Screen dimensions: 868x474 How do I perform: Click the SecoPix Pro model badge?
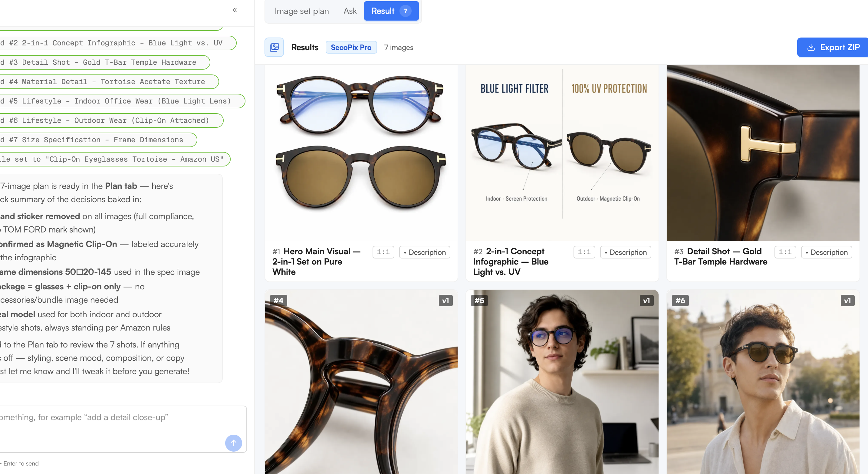click(351, 48)
